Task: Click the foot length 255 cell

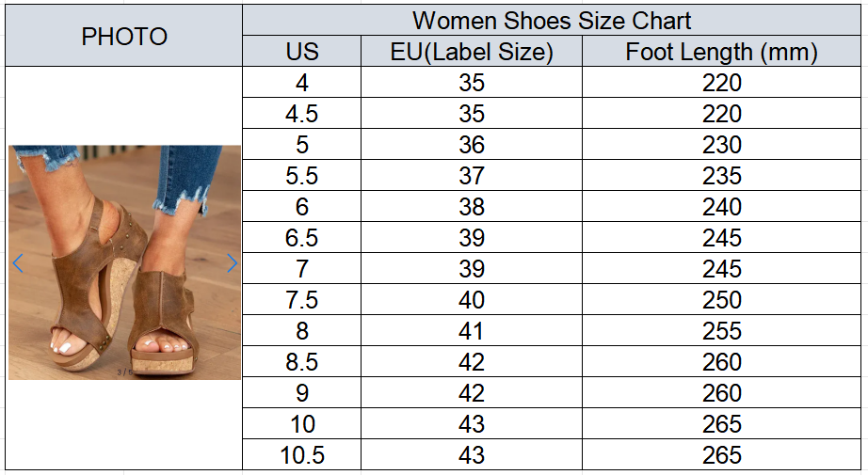Action: tap(721, 330)
